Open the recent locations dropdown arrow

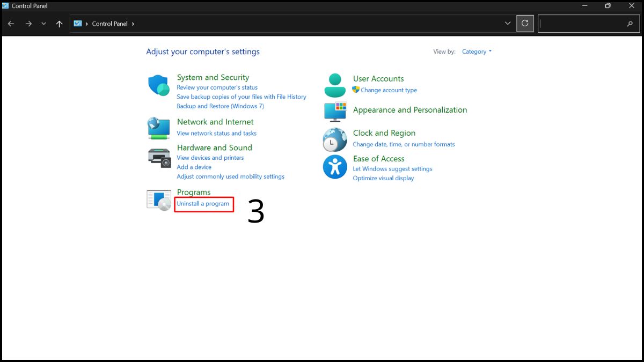pos(43,24)
